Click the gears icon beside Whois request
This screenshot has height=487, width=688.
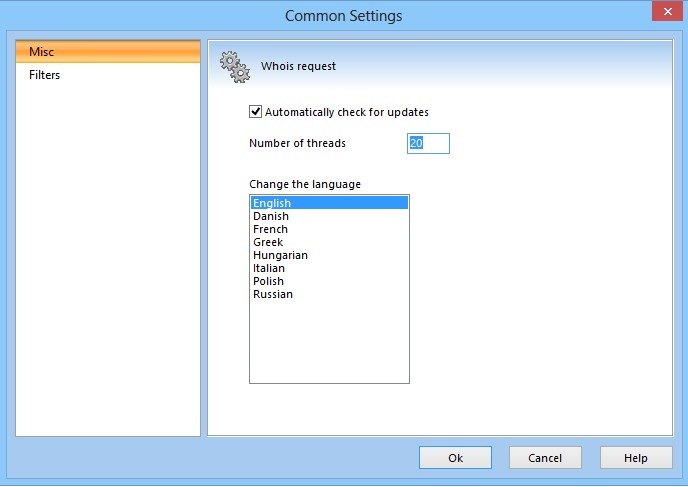234,67
